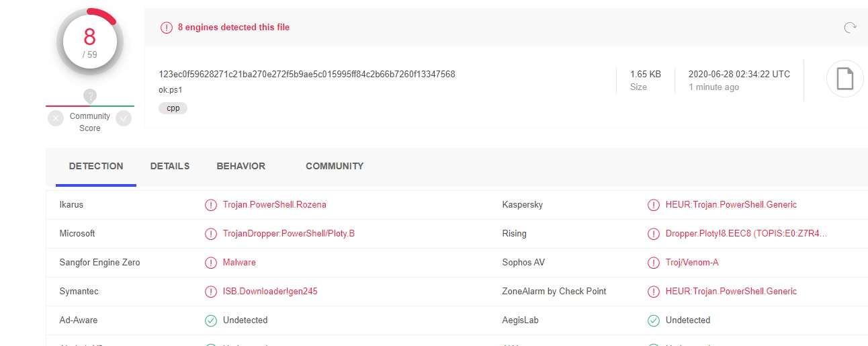Click the file type document icon
Viewport: 868px width, 346px height.
click(844, 79)
